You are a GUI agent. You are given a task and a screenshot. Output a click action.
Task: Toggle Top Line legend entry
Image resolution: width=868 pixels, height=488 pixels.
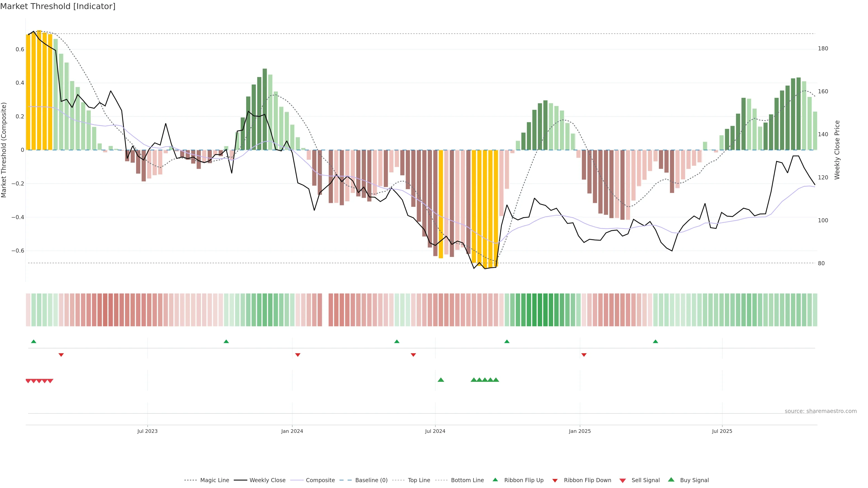click(x=419, y=480)
